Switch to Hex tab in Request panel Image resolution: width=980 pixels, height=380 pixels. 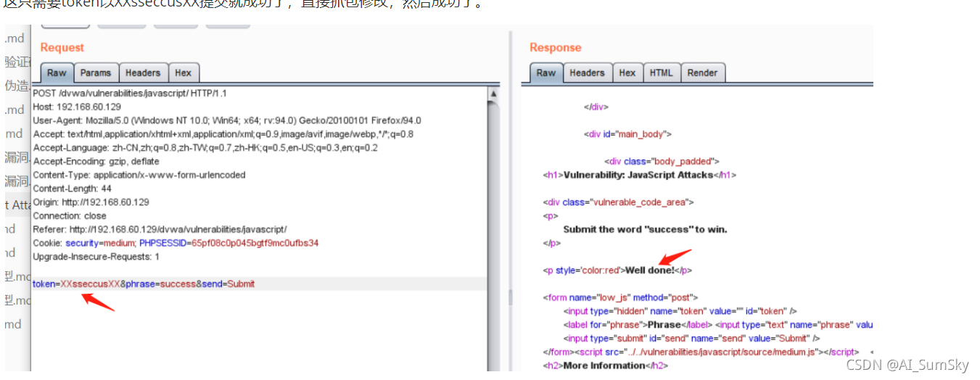tap(184, 73)
